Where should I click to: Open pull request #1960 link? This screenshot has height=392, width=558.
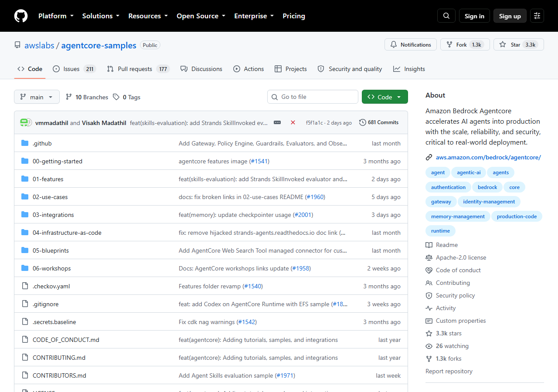tap(315, 197)
